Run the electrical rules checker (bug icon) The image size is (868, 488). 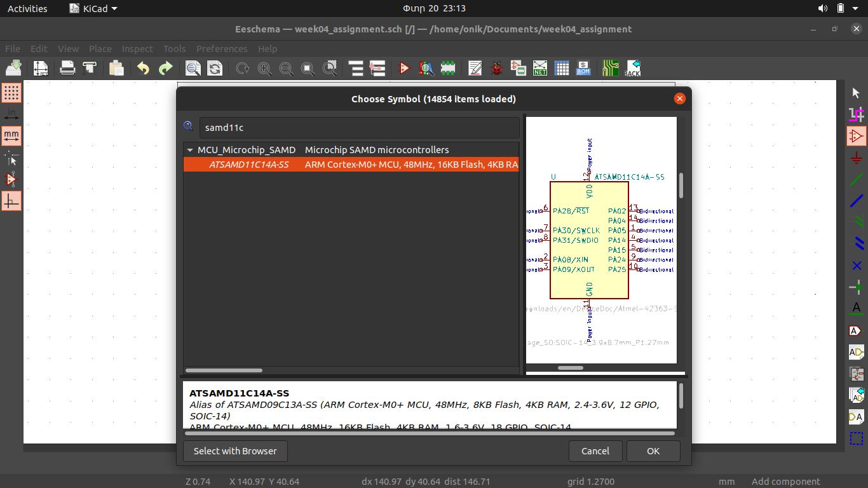coord(497,68)
